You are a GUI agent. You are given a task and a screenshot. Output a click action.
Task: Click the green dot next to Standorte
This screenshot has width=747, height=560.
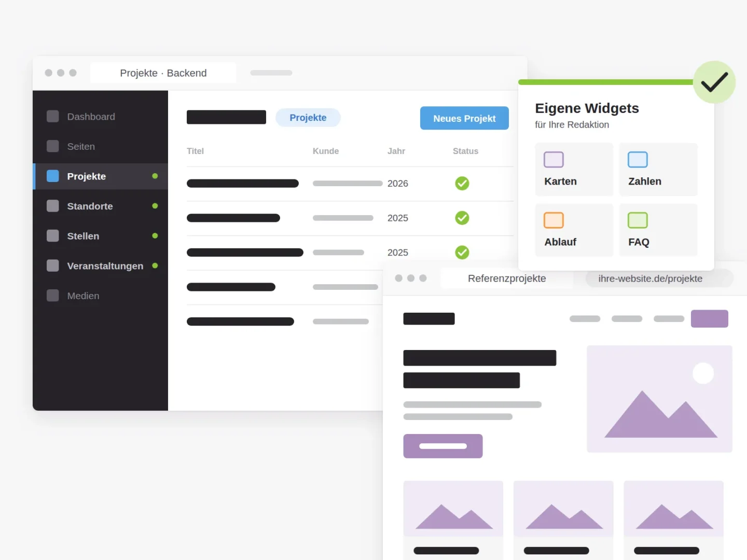pyautogui.click(x=155, y=206)
